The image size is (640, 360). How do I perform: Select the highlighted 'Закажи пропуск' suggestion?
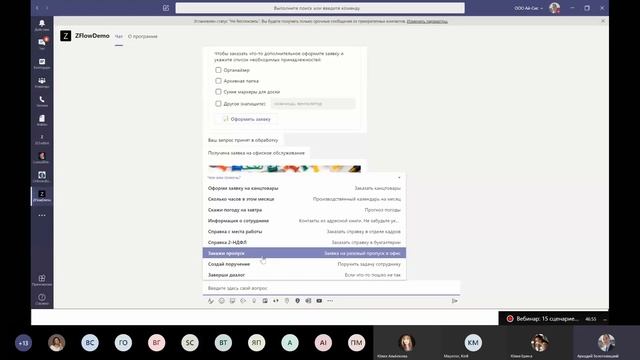pyautogui.click(x=304, y=253)
